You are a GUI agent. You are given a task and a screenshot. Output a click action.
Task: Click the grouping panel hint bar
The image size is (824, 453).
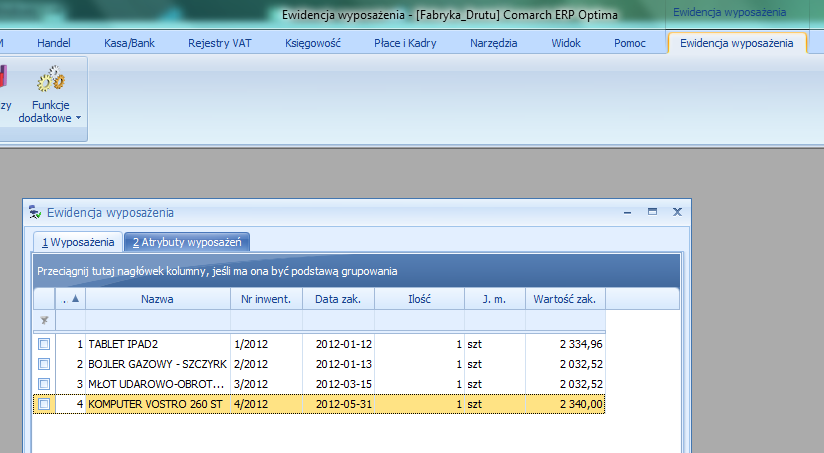pos(356,271)
